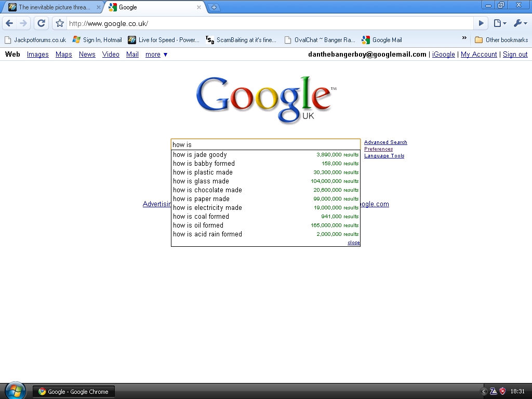Show hidden bookmarks via the chevron

click(x=464, y=37)
